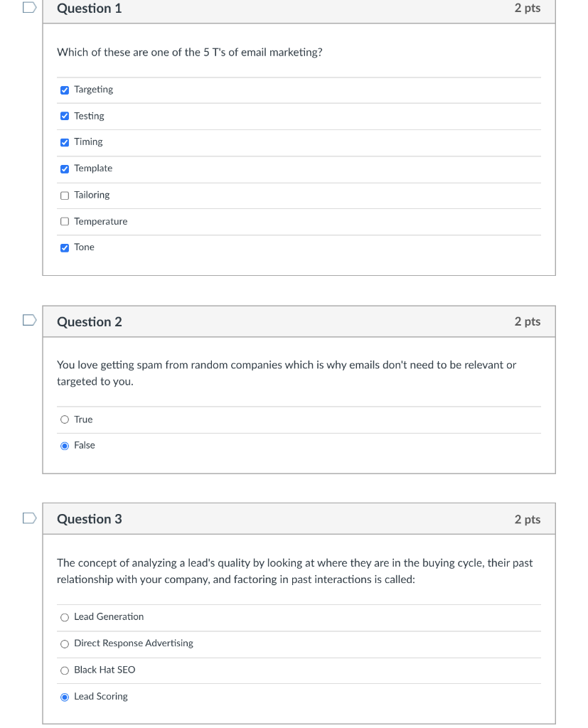Uncheck the Testing checkbox
This screenshot has height=728, width=588.
click(x=65, y=116)
